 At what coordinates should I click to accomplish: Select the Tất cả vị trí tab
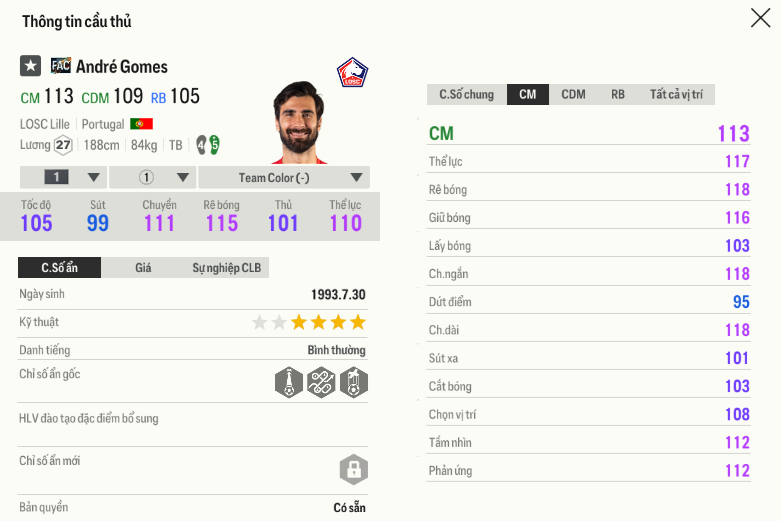[676, 95]
